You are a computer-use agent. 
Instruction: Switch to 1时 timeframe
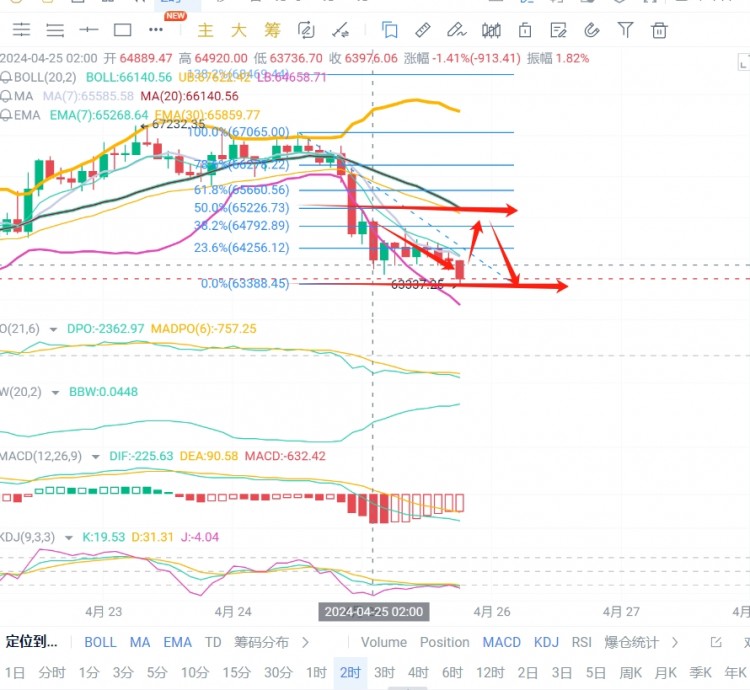point(316,673)
